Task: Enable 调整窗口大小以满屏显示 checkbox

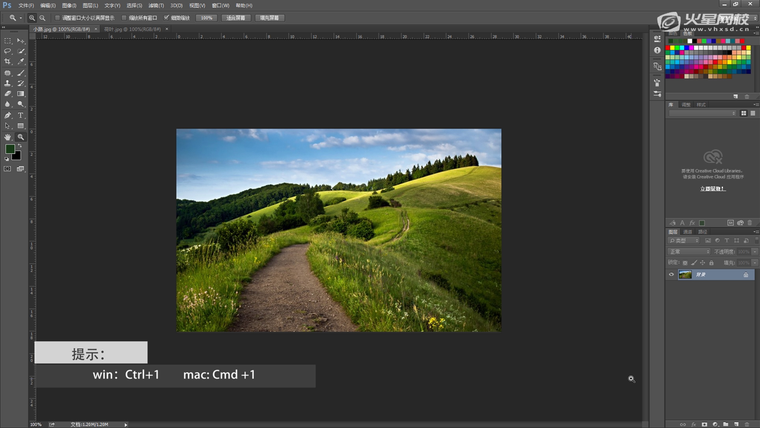Action: (56, 17)
